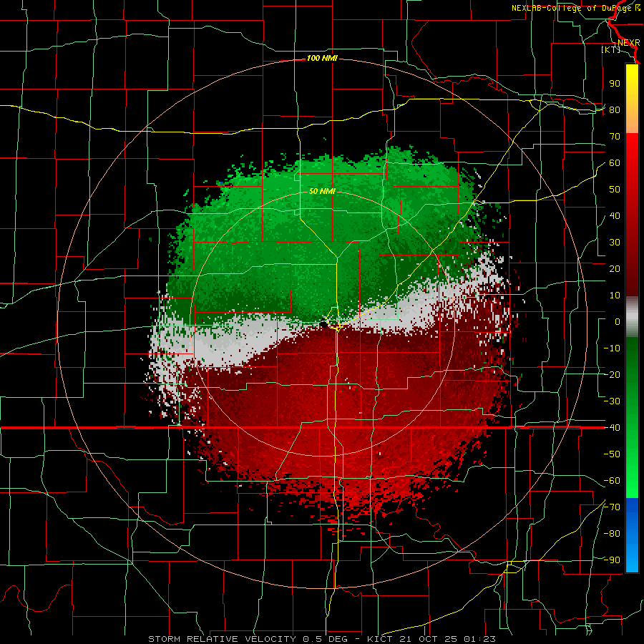Click the 50 NMI range ring label
Image resolution: width=644 pixels, height=644 pixels.
tap(322, 191)
